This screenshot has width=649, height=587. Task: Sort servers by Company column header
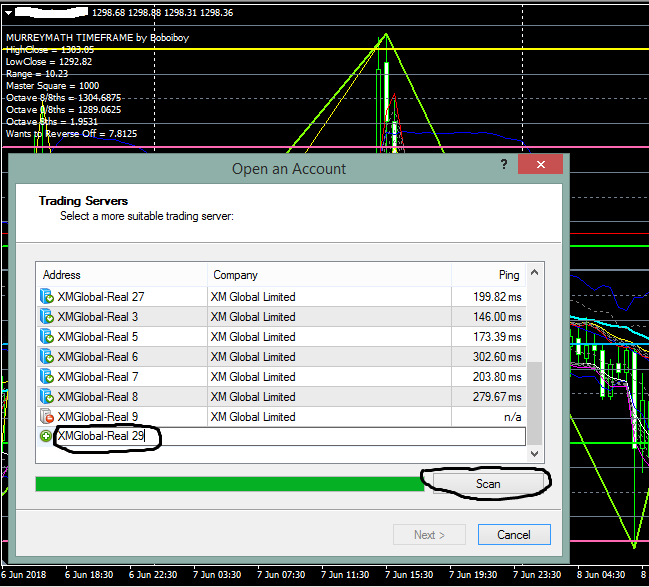click(x=329, y=275)
